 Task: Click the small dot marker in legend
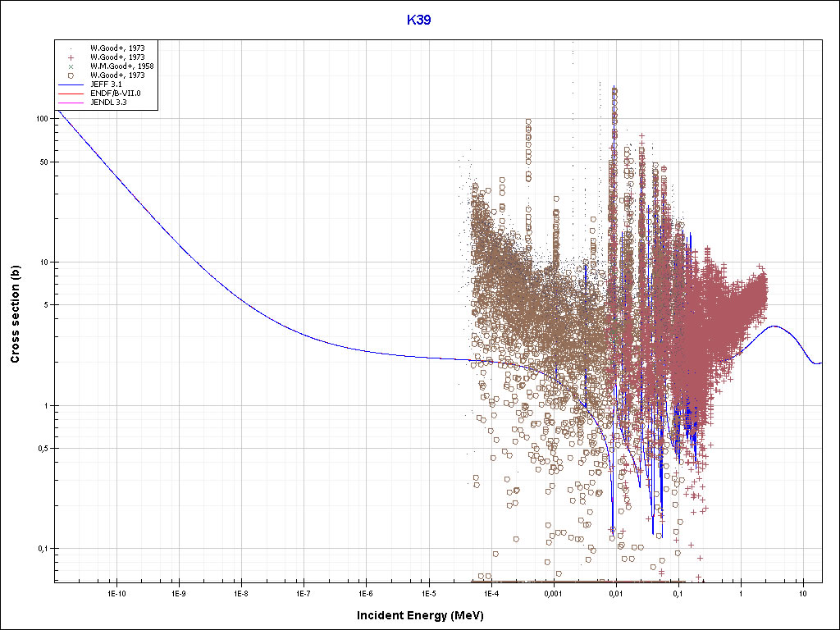(71, 48)
